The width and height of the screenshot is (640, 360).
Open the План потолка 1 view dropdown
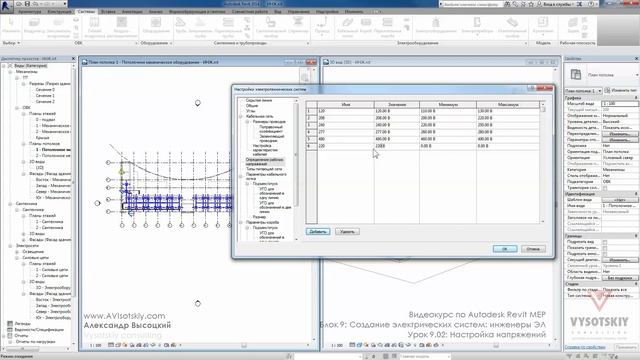pyautogui.click(x=583, y=91)
